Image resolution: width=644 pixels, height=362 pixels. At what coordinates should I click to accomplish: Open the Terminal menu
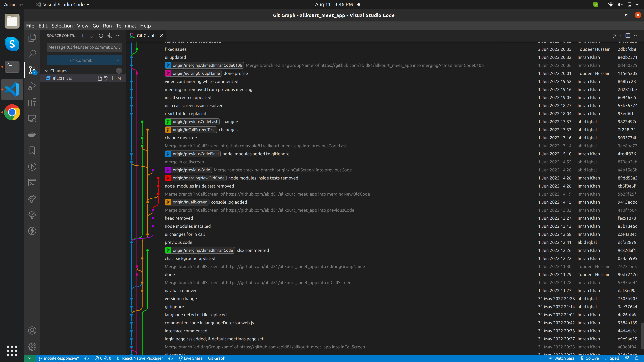126,26
